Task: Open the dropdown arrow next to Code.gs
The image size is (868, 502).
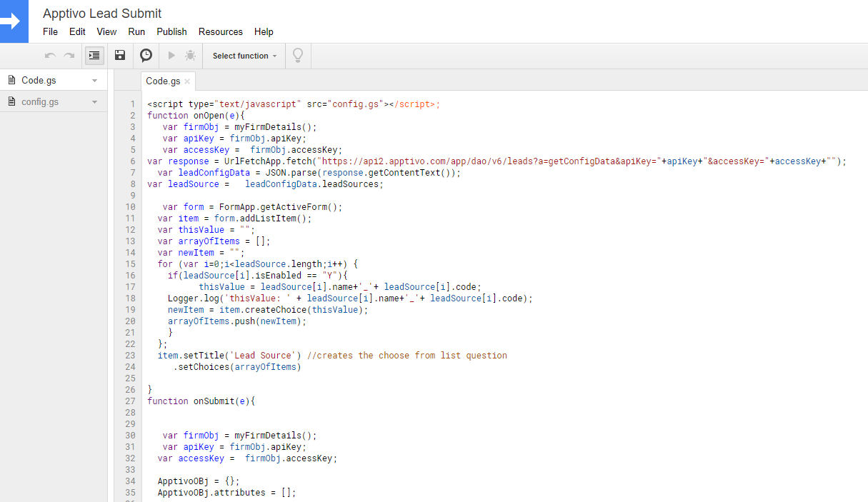Action: pos(94,80)
